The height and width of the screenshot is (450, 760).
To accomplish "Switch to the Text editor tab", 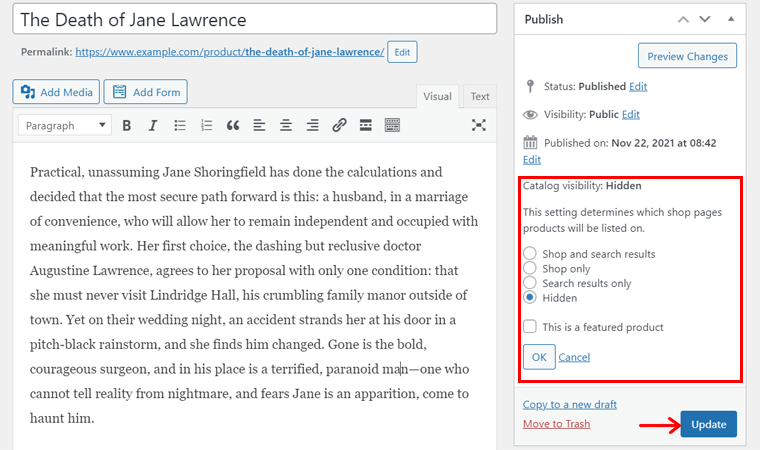I will [x=480, y=96].
